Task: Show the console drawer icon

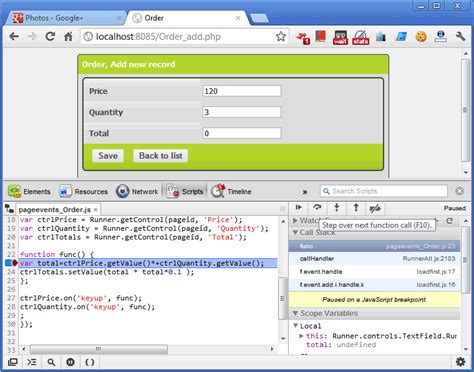Action: click(x=32, y=362)
